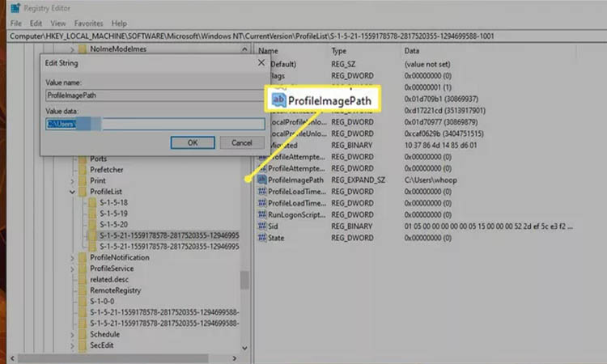Click the S-1-5-19 folder icon
This screenshot has width=607, height=364.
point(92,214)
